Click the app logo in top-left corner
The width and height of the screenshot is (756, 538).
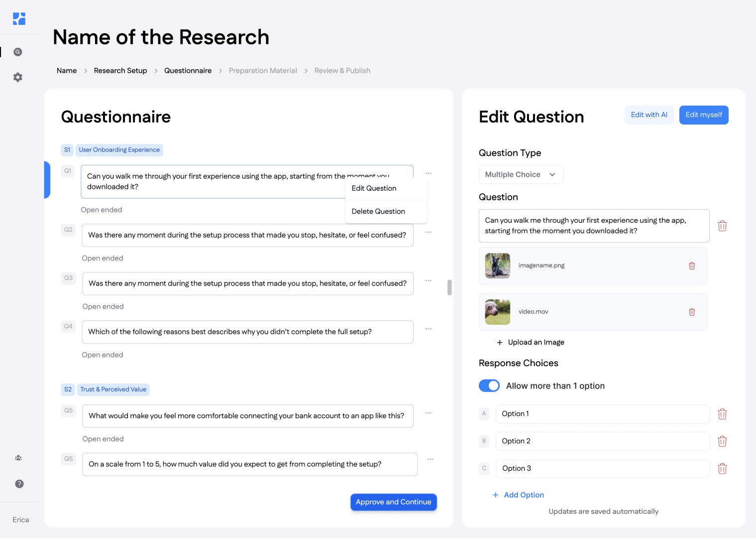[x=19, y=19]
